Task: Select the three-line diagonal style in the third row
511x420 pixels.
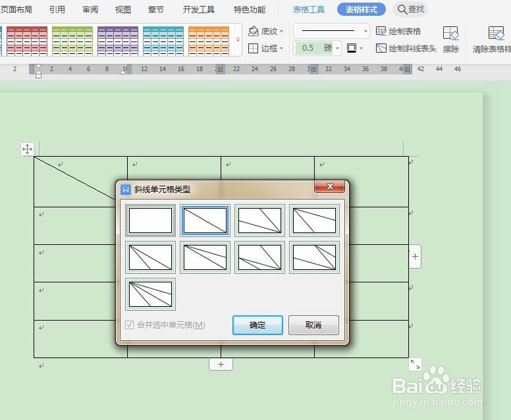Action: click(x=150, y=294)
